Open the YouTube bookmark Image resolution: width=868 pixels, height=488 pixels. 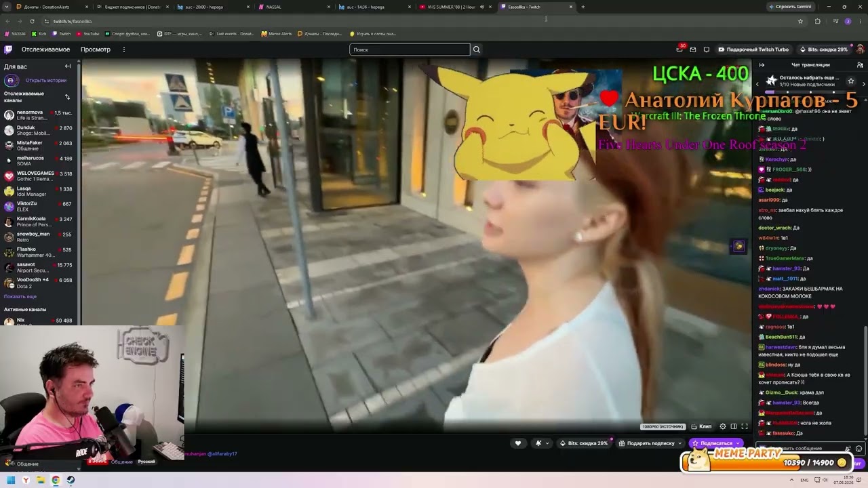coord(87,33)
